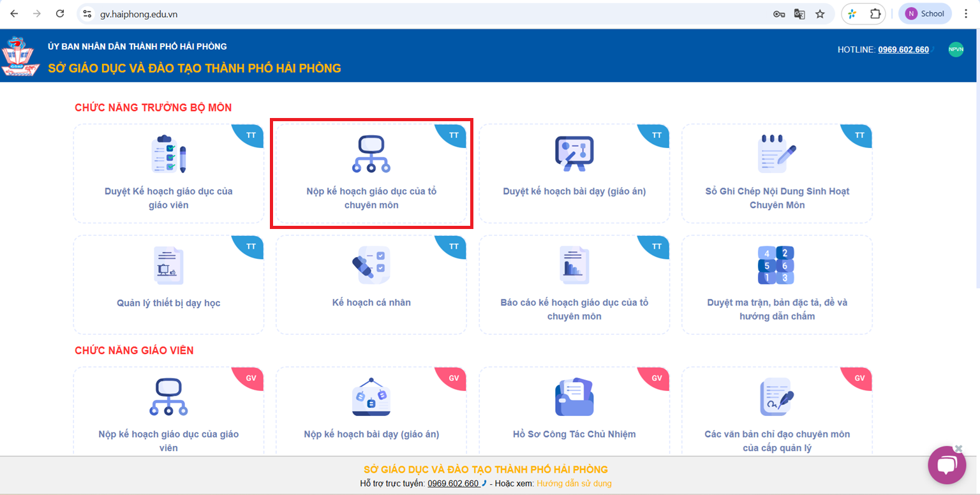Screen dimensions: 980x495
Task: Open the Sổ Ghi Chép notepad icon
Action: [776, 154]
